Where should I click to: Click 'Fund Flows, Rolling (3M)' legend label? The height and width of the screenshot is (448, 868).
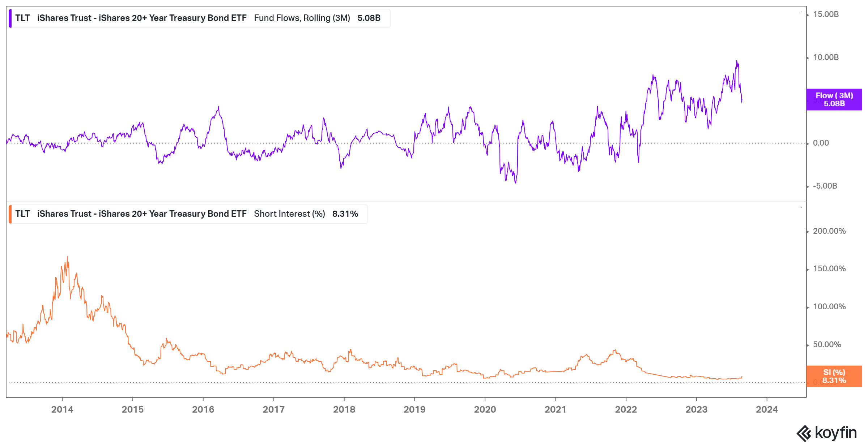pyautogui.click(x=302, y=18)
